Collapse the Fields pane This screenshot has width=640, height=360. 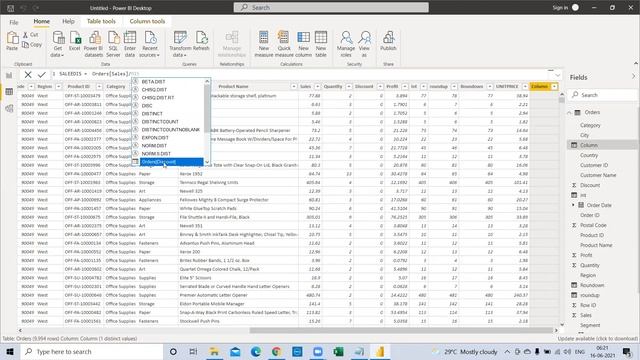click(x=633, y=77)
